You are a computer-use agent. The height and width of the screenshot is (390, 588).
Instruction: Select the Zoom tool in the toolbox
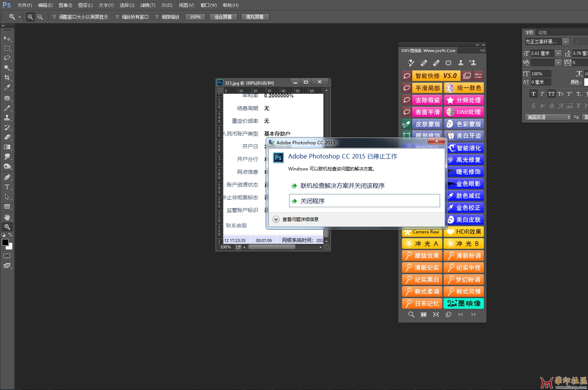click(x=7, y=227)
